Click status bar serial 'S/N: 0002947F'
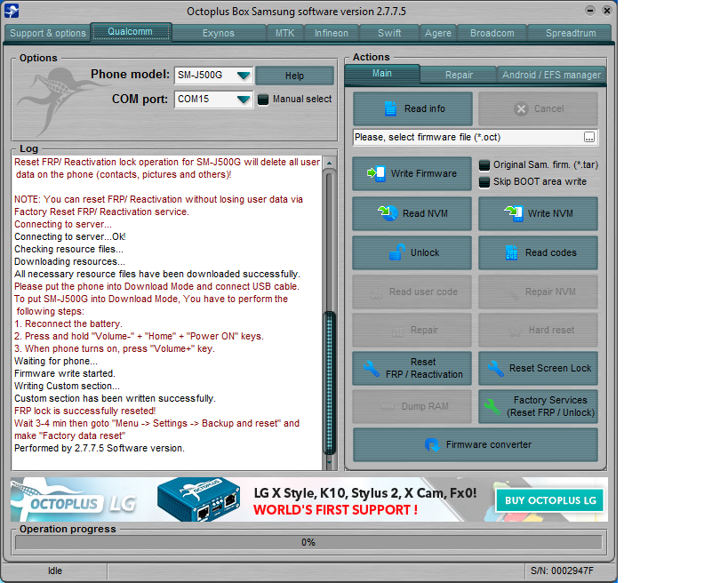Viewport: 728px width, 583px height. pyautogui.click(x=562, y=571)
